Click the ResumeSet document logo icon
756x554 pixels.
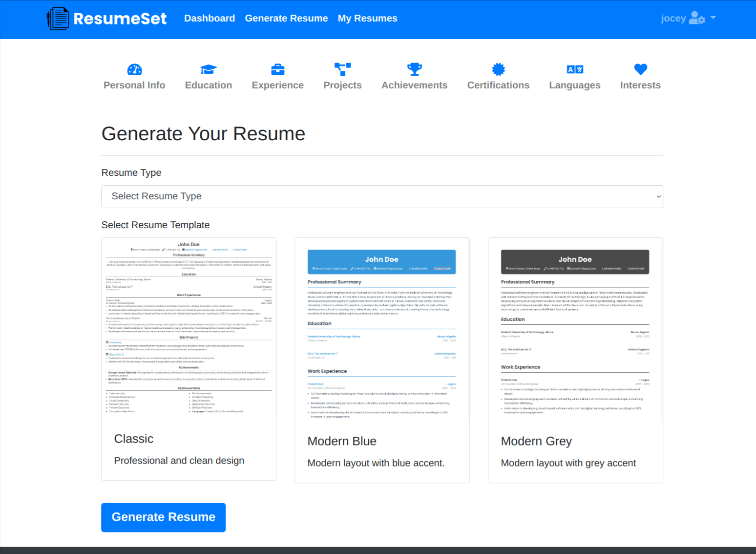58,19
